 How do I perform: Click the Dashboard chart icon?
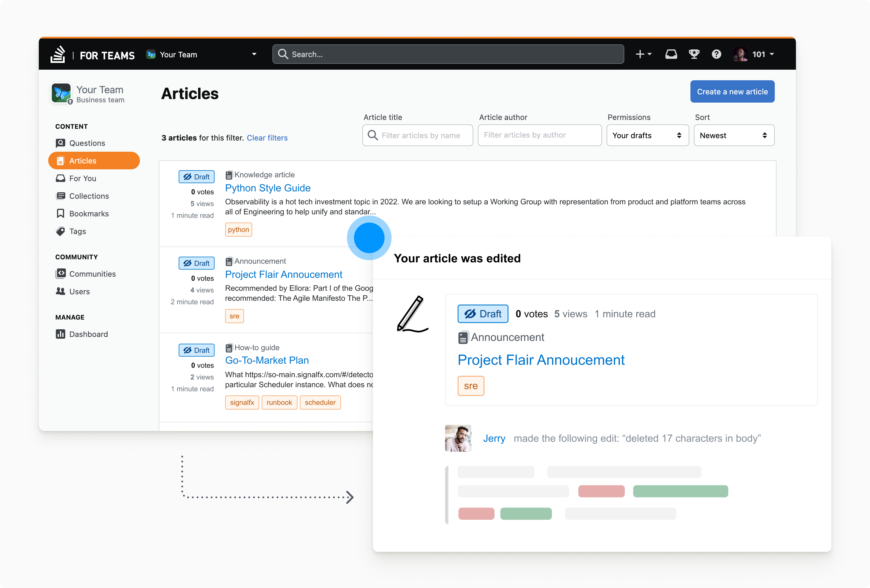(60, 334)
